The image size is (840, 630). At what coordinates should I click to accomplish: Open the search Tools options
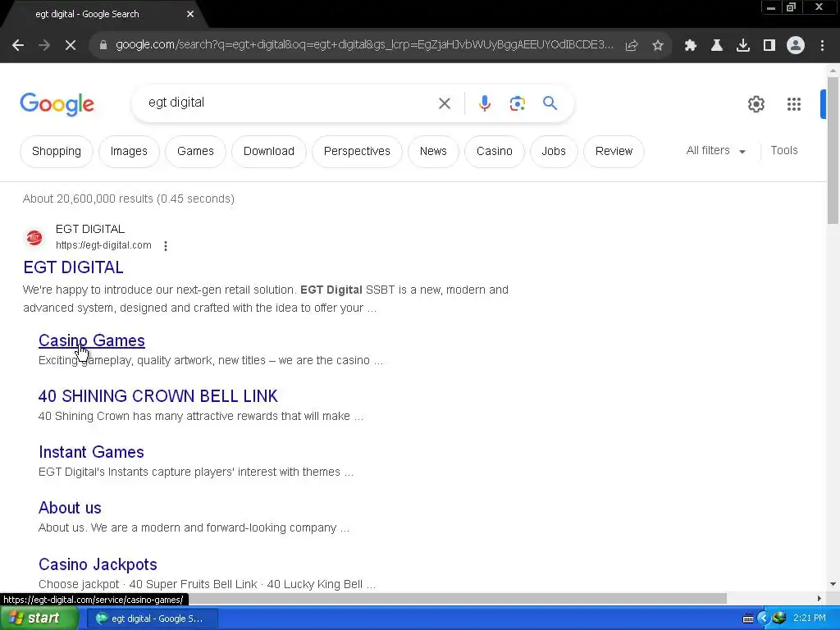click(x=783, y=151)
